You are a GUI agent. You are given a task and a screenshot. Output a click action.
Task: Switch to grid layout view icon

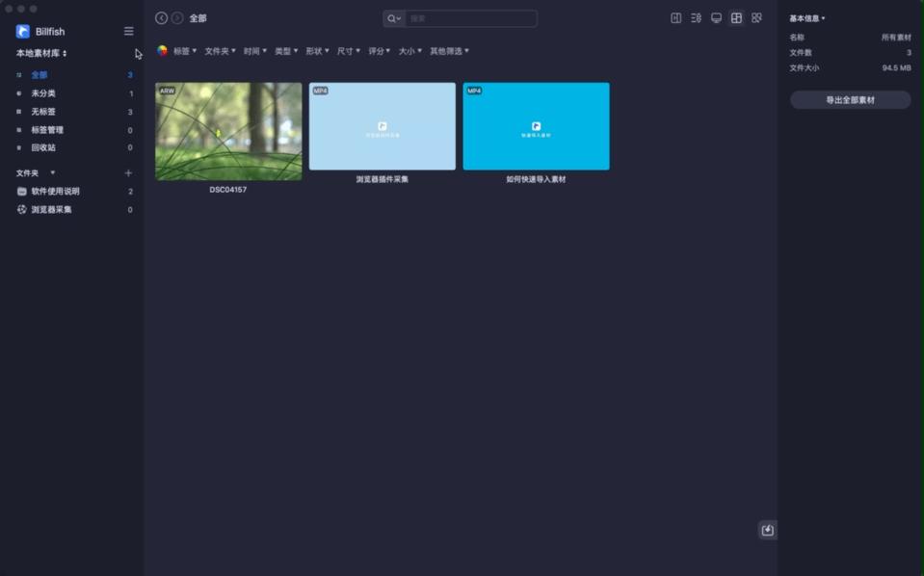coord(737,17)
